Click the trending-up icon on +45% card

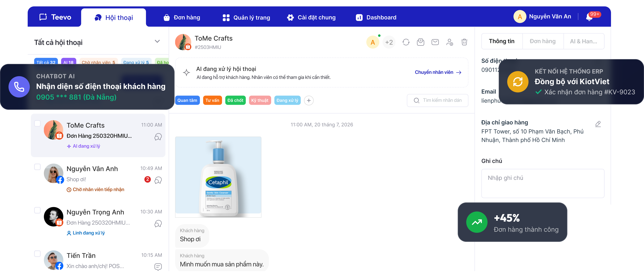click(477, 222)
